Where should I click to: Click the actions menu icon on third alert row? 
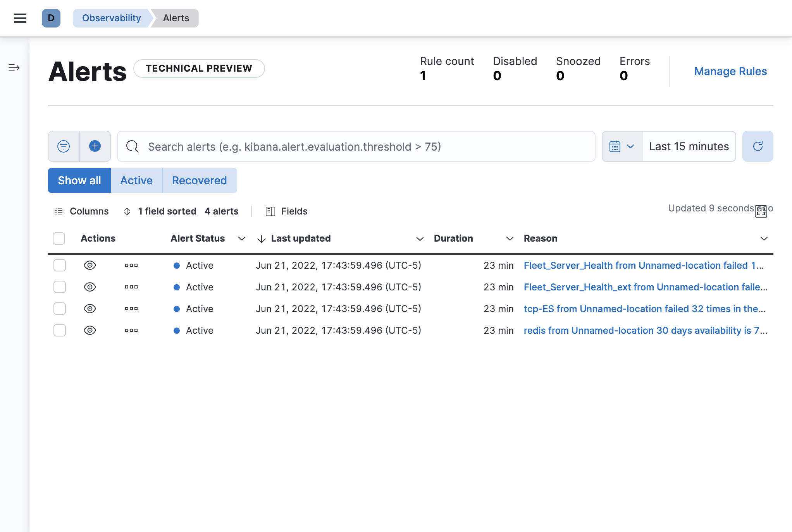[131, 308]
